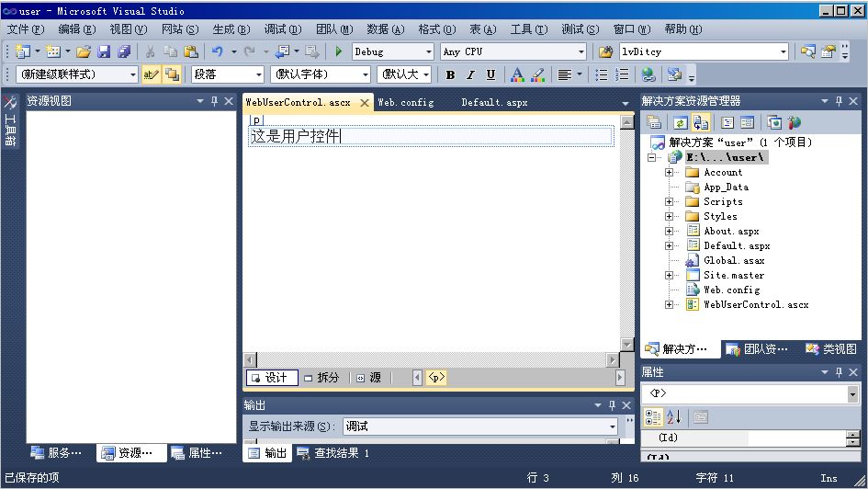The image size is (868, 489).
Task: Pin the Solution Explorer panel
Action: coord(839,101)
